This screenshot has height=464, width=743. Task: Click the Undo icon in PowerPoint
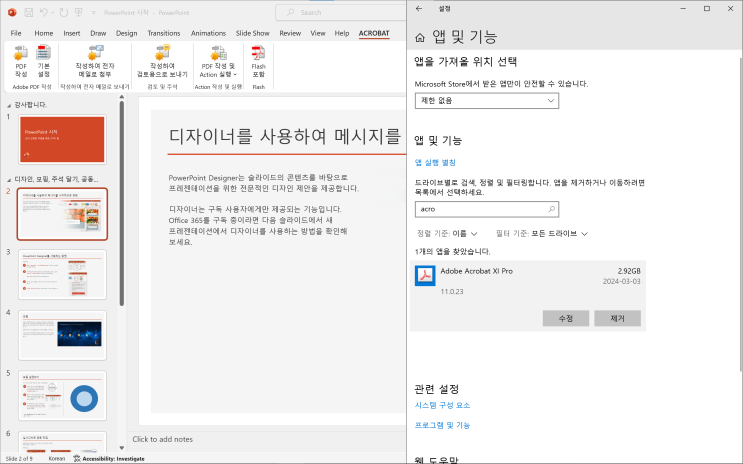(x=44, y=12)
